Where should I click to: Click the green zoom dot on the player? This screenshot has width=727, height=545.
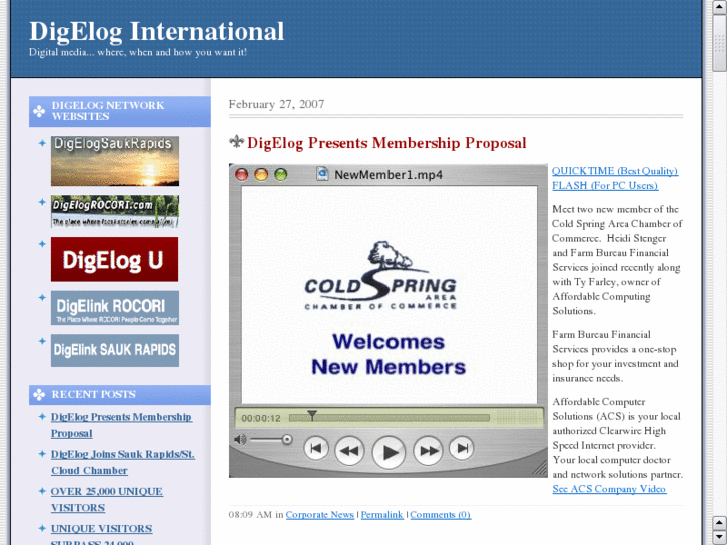[281, 174]
